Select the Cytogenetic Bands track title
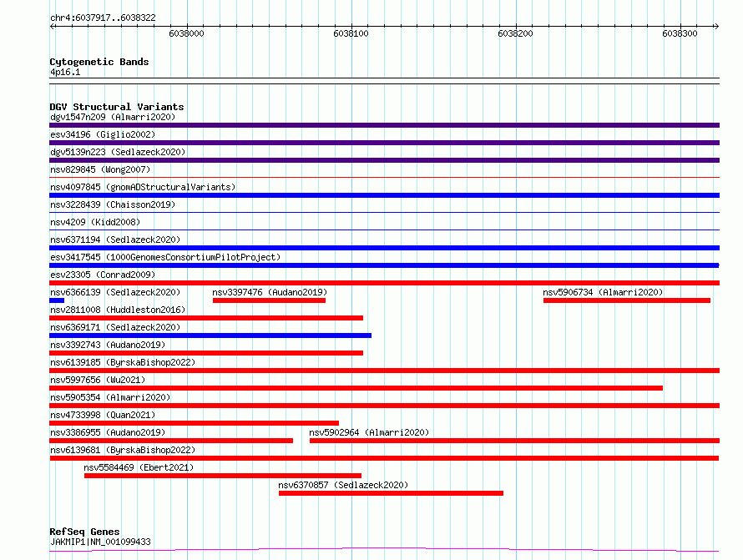Image resolution: width=743 pixels, height=560 pixels. click(x=99, y=62)
